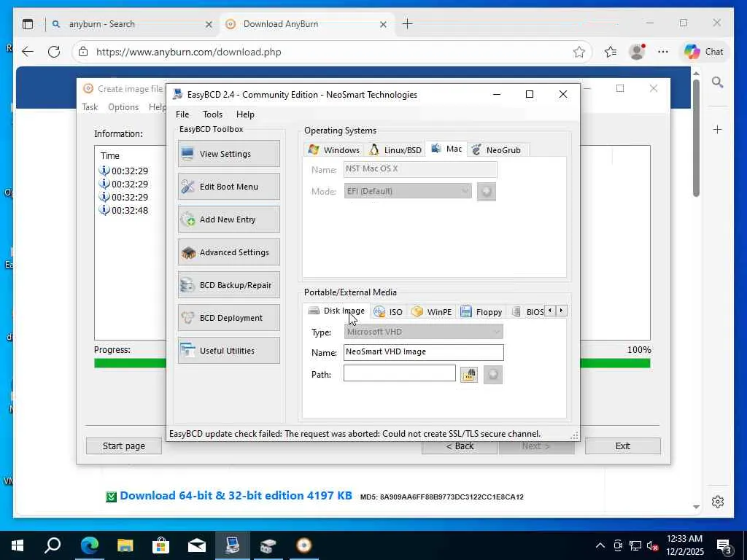Open the Mode dropdown showing EFI (Default)

tap(408, 191)
